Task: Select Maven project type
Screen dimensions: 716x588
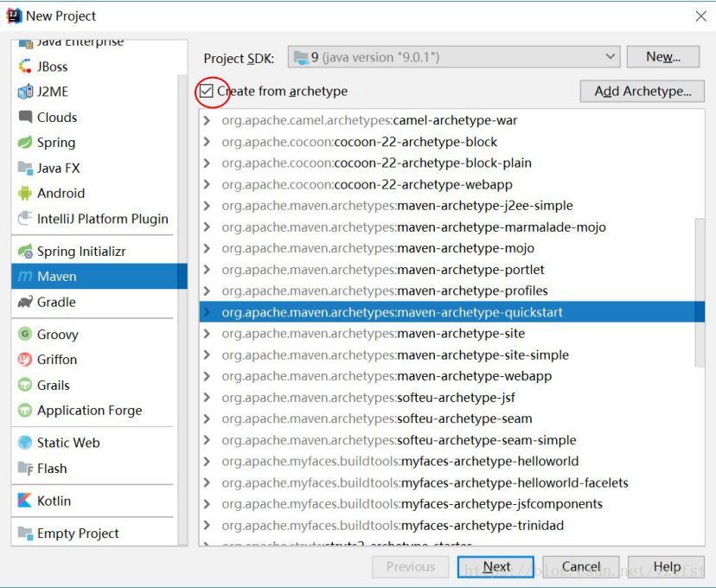Action: click(99, 276)
